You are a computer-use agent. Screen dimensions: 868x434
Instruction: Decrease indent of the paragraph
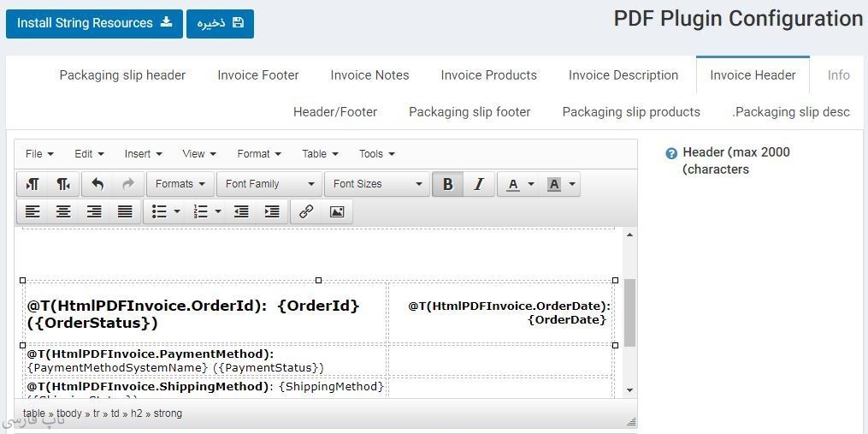coord(241,211)
